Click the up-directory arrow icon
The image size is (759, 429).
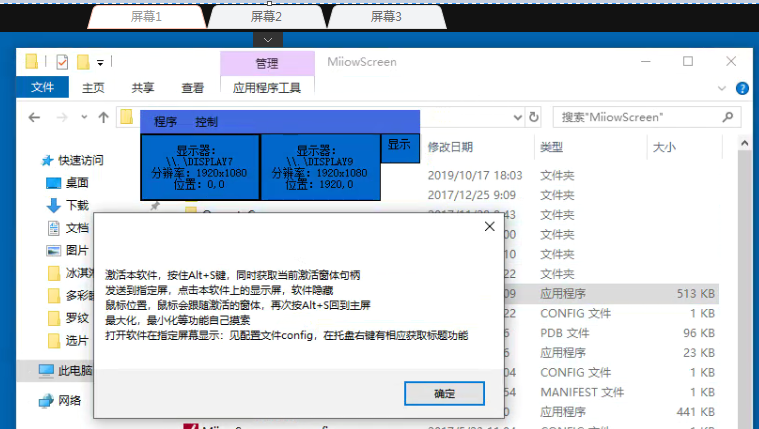coord(103,117)
